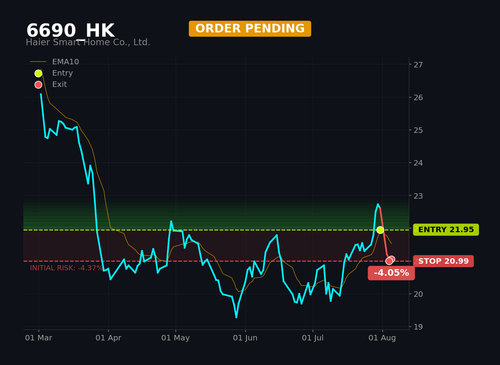Click the 26 price axis tick
500x365 pixels.
418,98
